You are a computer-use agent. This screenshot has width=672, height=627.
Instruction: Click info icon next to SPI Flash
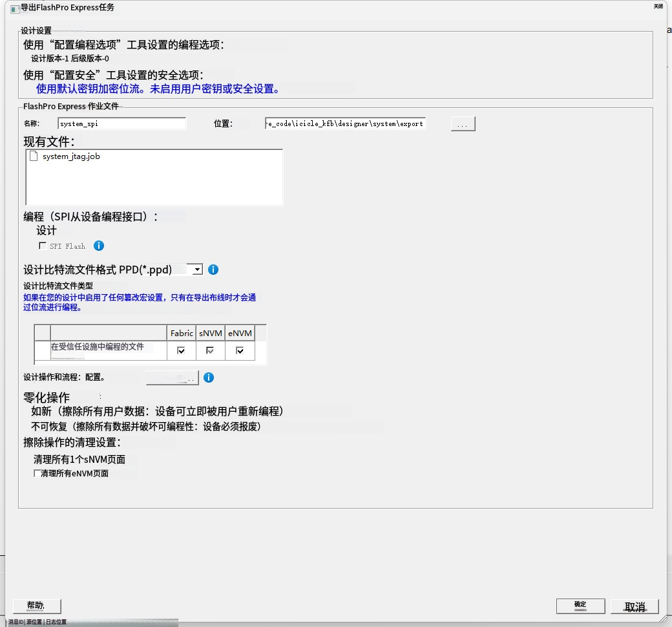click(99, 246)
